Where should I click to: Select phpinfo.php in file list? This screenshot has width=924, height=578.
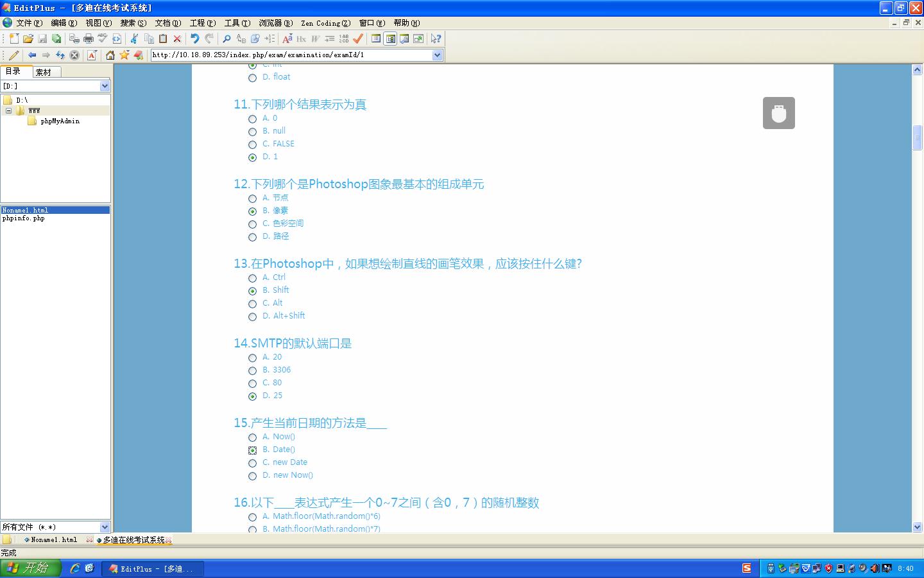(23, 218)
